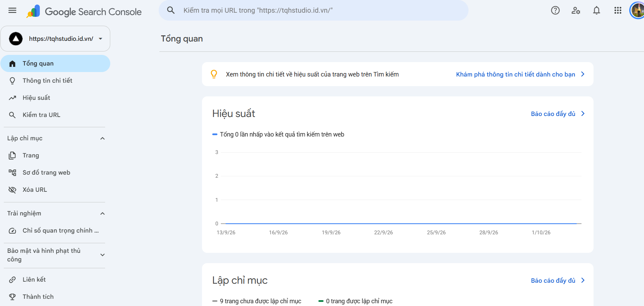
Task: Open the property selector dropdown tqhstudio.id.vn
Action: pyautogui.click(x=55, y=39)
